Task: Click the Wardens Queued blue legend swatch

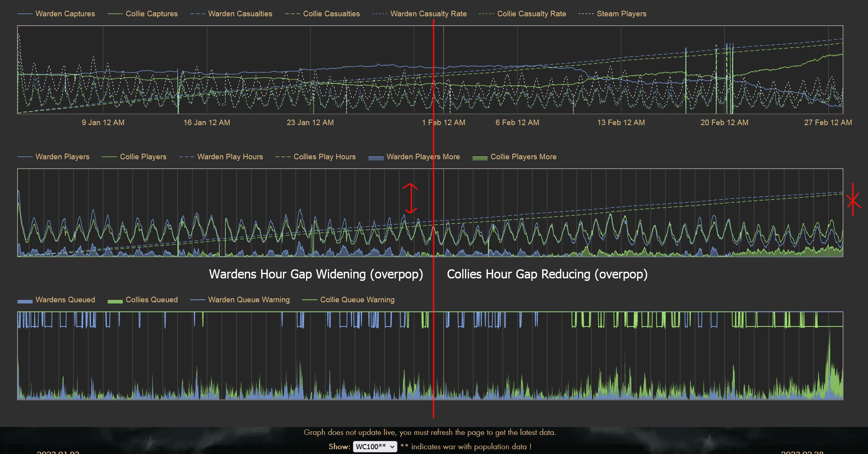Action: point(25,301)
